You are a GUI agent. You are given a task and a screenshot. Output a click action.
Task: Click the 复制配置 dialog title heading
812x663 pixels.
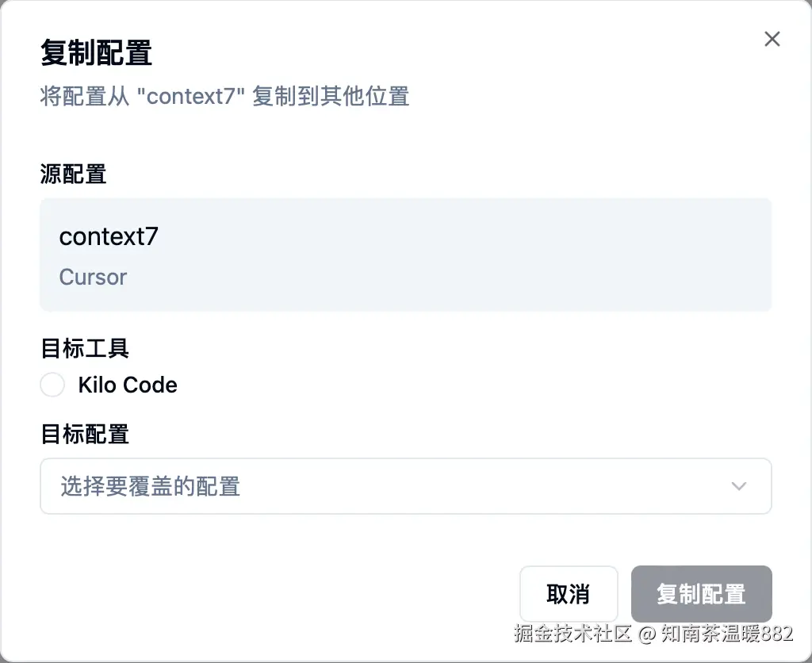click(96, 53)
